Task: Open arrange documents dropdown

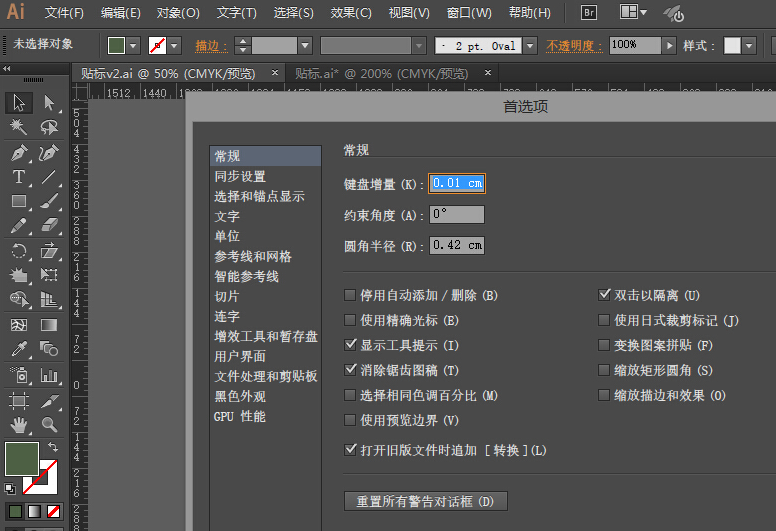Action: click(633, 12)
